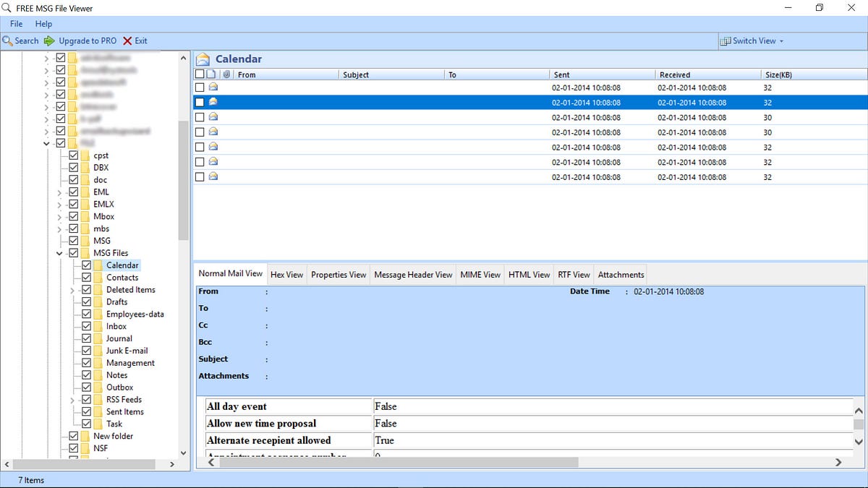868x488 pixels.
Task: Click the Task folder icon
Action: click(99, 424)
